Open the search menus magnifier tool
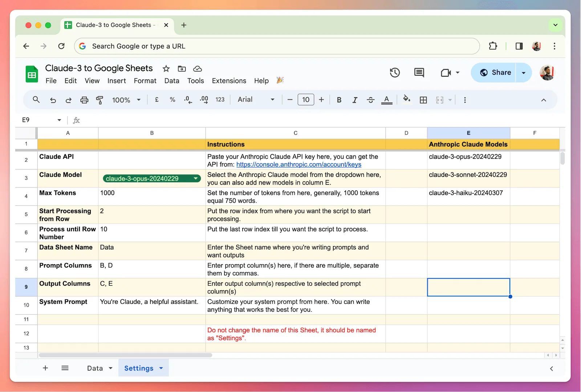Viewport: 581px width, 392px height. tap(36, 99)
